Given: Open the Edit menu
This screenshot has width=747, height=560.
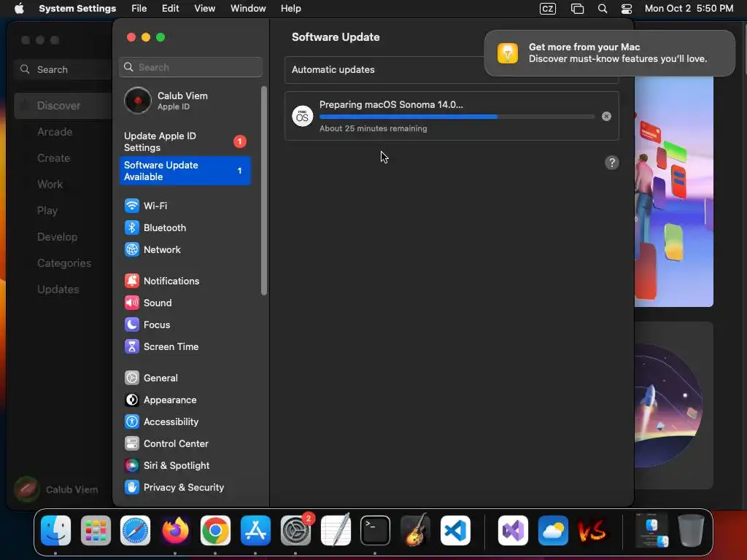Looking at the screenshot, I should (170, 9).
